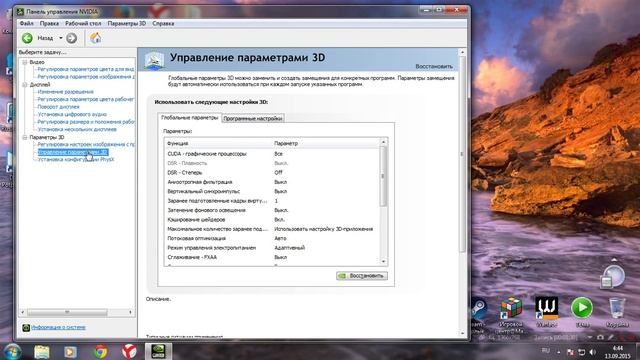
Task: Open the Справка menu
Action: (163, 23)
